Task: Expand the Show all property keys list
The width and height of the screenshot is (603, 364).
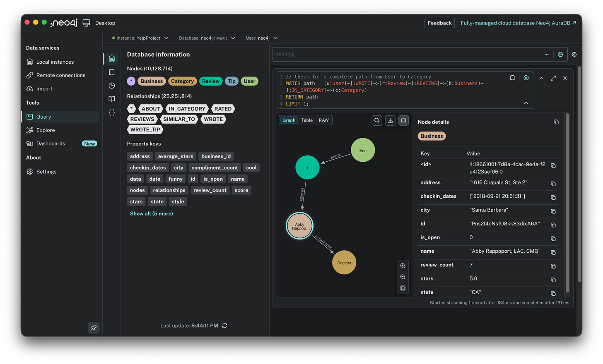Action: tap(151, 213)
